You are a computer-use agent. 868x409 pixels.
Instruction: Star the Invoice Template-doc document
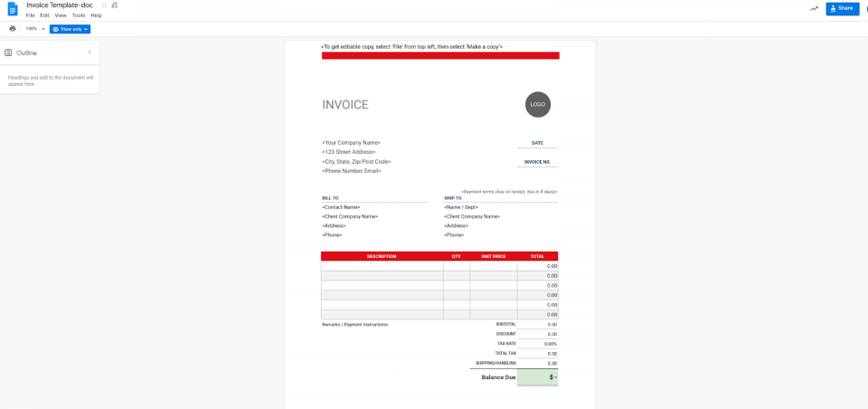104,5
